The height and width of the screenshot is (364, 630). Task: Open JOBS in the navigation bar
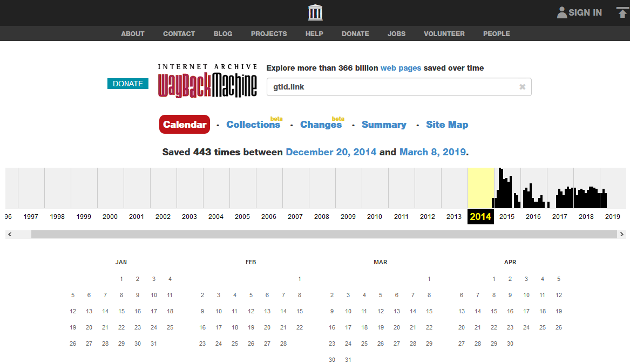tap(397, 34)
